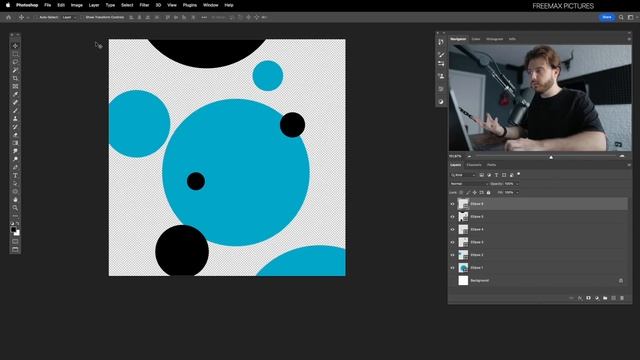Image resolution: width=640 pixels, height=360 pixels.
Task: Create new adjustment layer icon
Action: point(597,298)
